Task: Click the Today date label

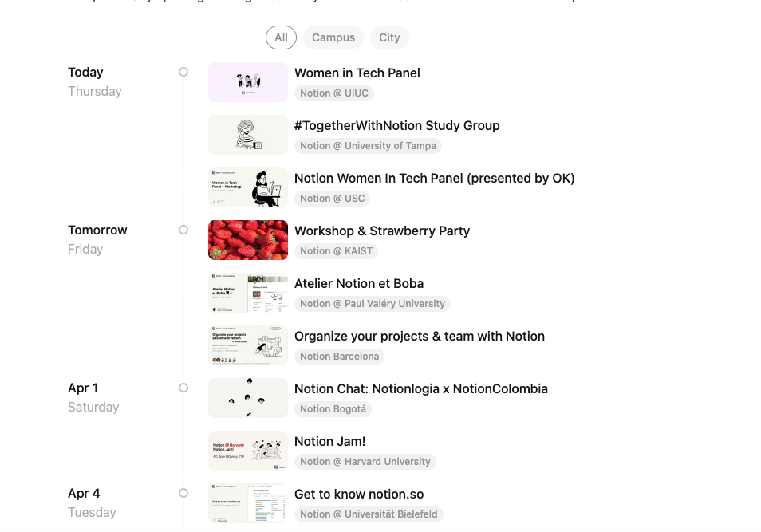Action: pos(85,73)
